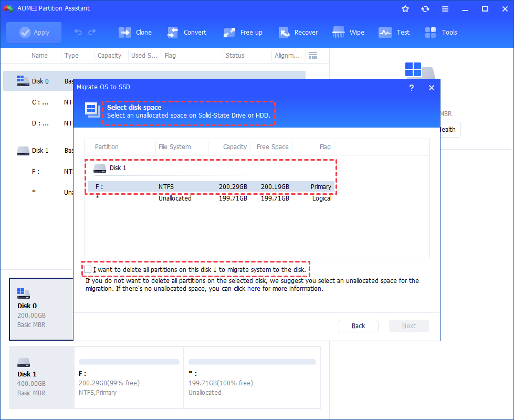
Task: Select the Disk 1 400.00GB disk map panel
Action: pos(41,377)
